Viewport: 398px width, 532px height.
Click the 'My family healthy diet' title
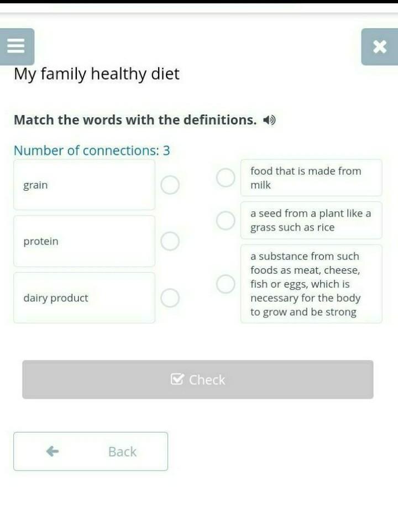(97, 74)
